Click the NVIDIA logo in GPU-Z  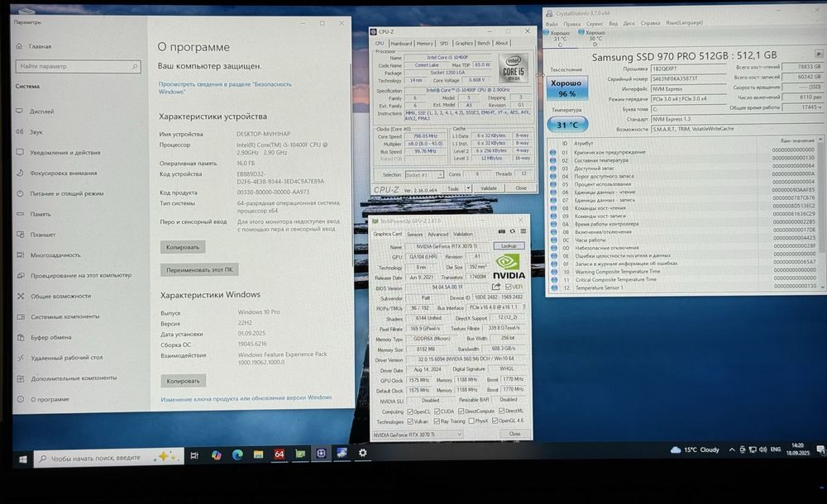click(509, 267)
